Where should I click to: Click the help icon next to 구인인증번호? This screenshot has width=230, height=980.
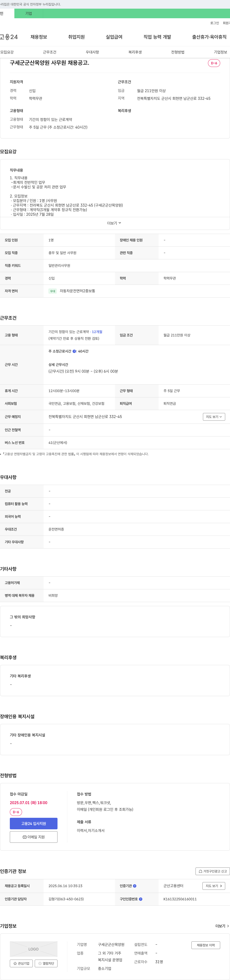click(x=141, y=899)
